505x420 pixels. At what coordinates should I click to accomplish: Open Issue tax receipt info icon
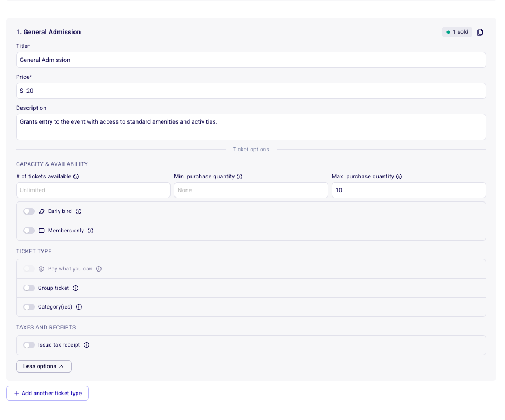pos(87,345)
